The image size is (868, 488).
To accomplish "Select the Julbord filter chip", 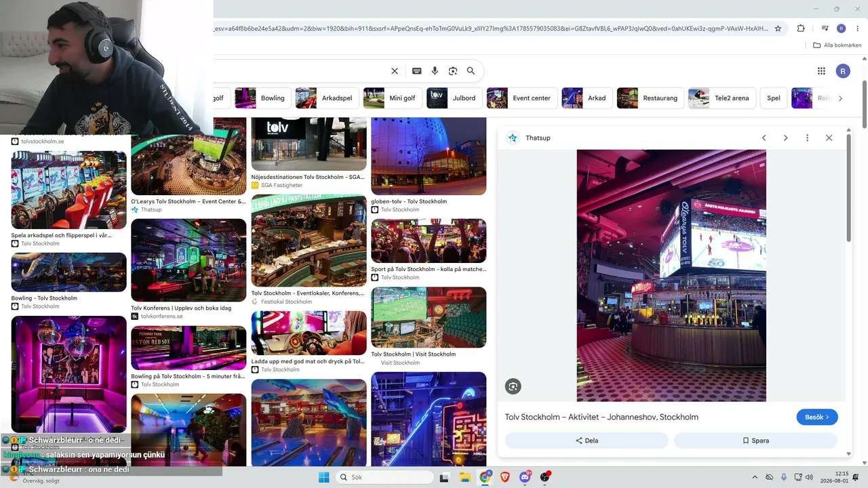I will 454,98.
